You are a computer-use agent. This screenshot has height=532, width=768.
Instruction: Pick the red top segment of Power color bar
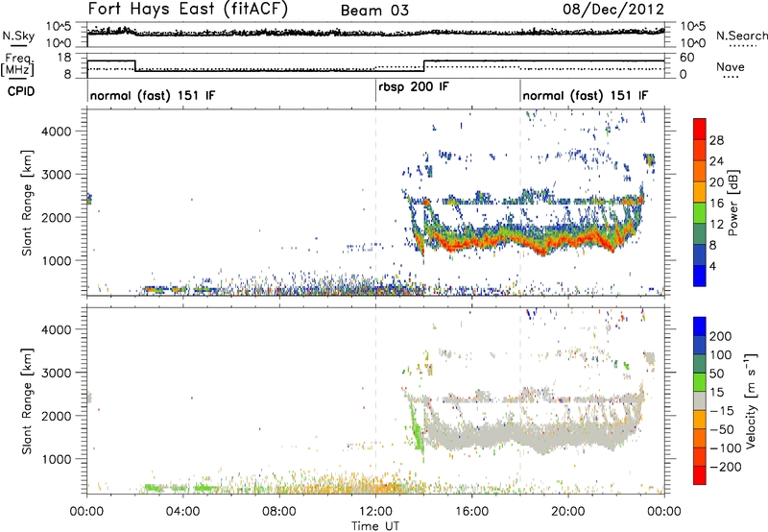[x=700, y=129]
